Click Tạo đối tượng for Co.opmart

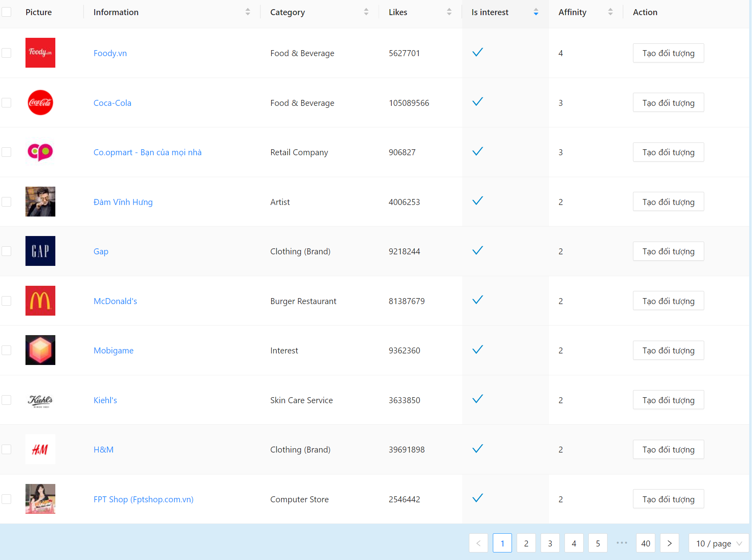click(668, 152)
